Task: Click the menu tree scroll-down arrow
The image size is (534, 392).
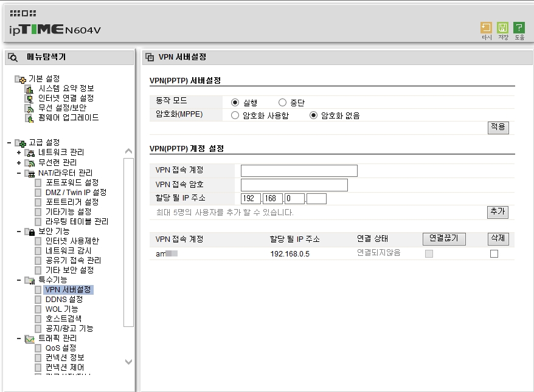Action: [x=128, y=362]
